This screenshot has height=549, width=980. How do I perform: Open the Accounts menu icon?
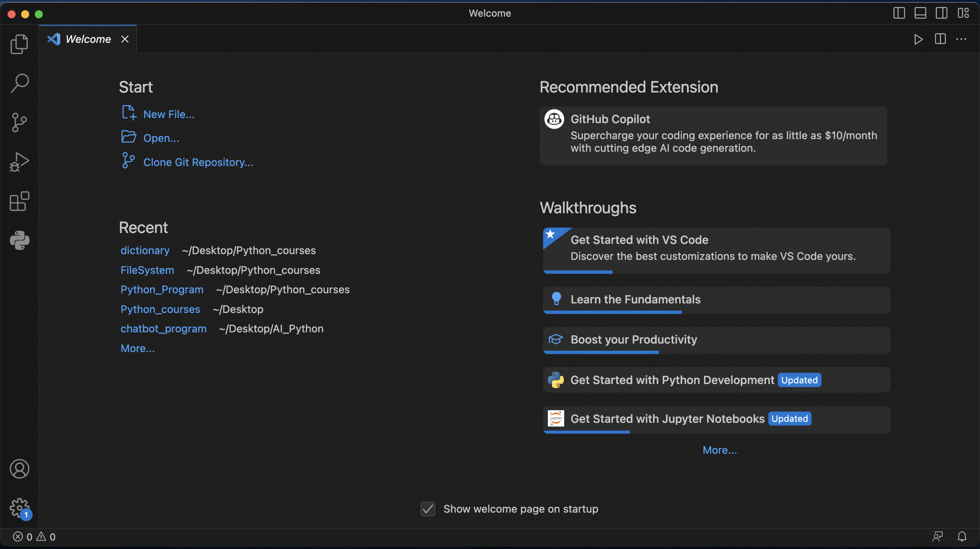point(19,469)
